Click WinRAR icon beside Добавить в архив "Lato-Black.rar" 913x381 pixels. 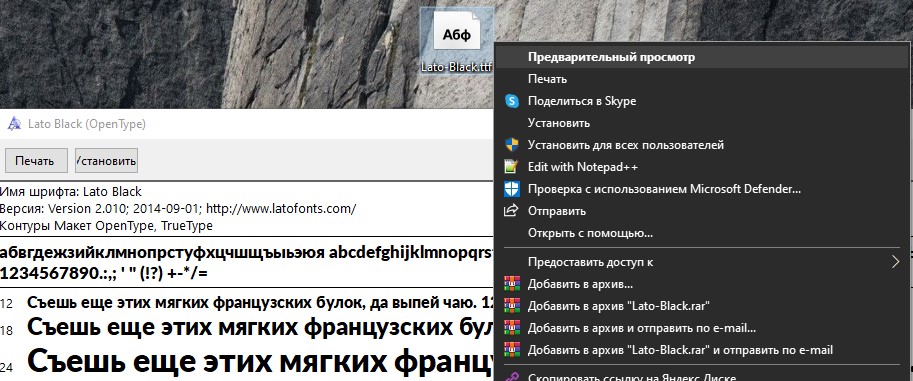click(512, 306)
